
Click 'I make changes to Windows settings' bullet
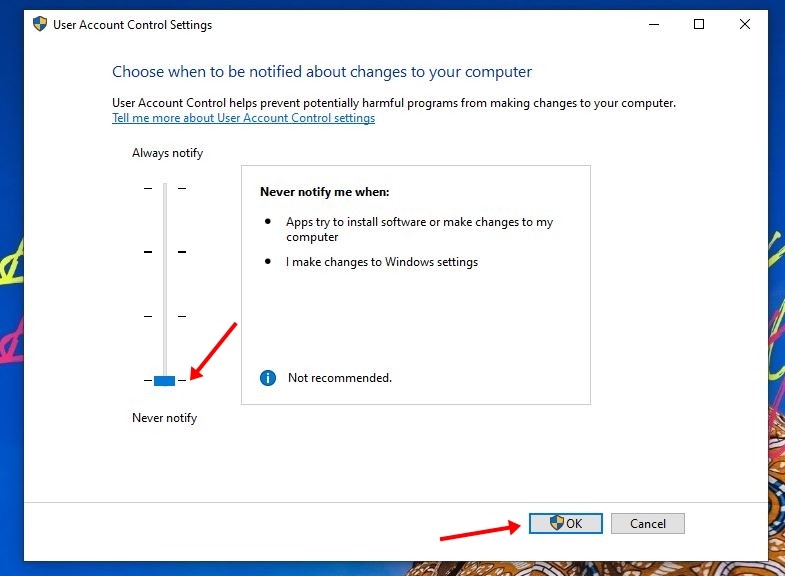click(381, 262)
